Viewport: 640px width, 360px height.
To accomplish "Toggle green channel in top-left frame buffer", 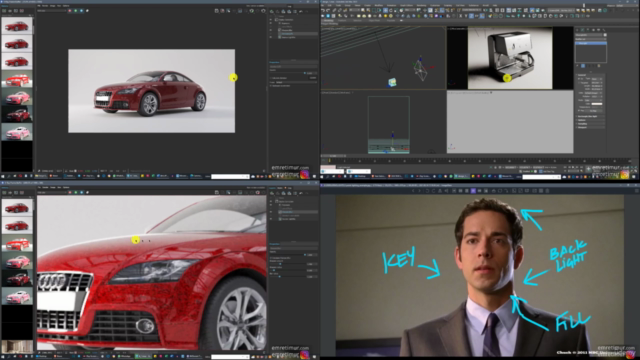I will (76, 11).
